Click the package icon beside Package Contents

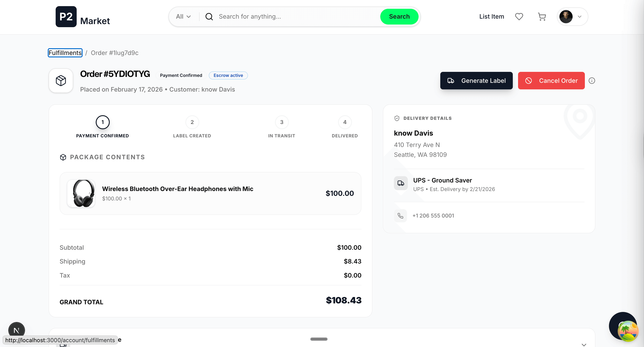tap(63, 157)
